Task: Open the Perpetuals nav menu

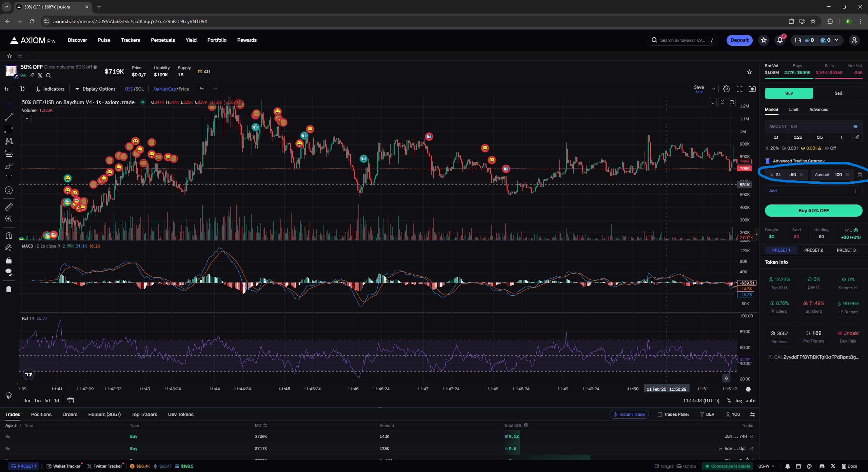Action: coord(163,40)
